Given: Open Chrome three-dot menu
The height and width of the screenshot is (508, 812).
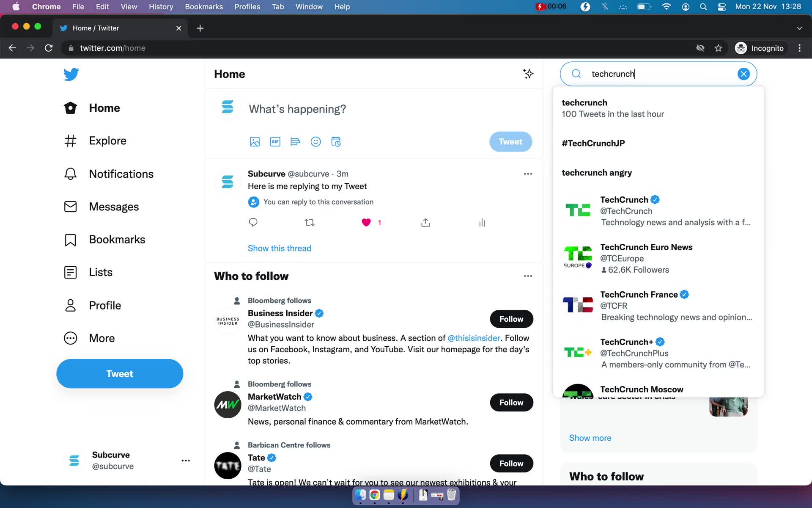Looking at the screenshot, I should [x=799, y=48].
